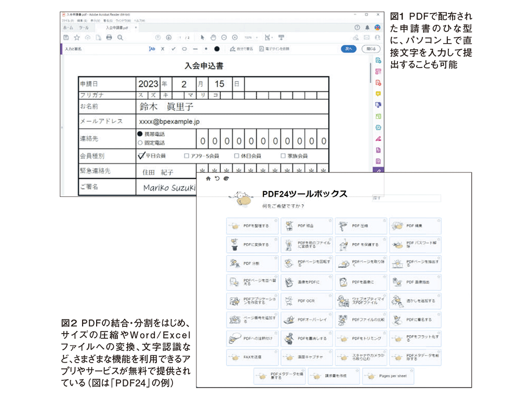Viewport: 532px width, 399px height.
Task: Go to next page with down arrow
Action: [x=169, y=37]
